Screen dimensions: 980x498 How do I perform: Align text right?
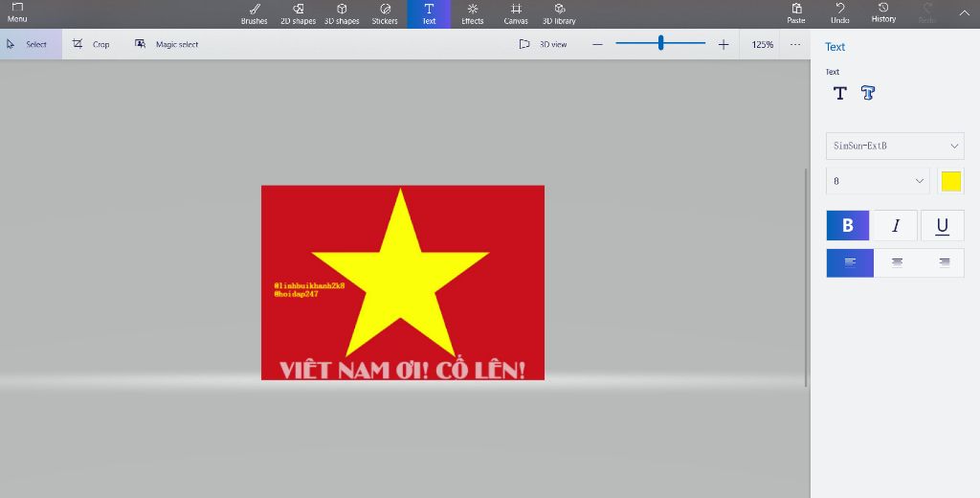pyautogui.click(x=944, y=262)
